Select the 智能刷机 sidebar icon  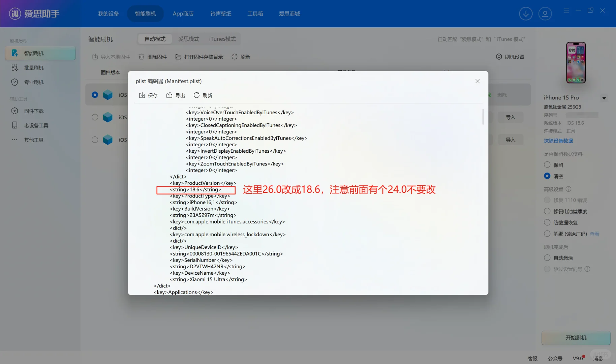34,53
